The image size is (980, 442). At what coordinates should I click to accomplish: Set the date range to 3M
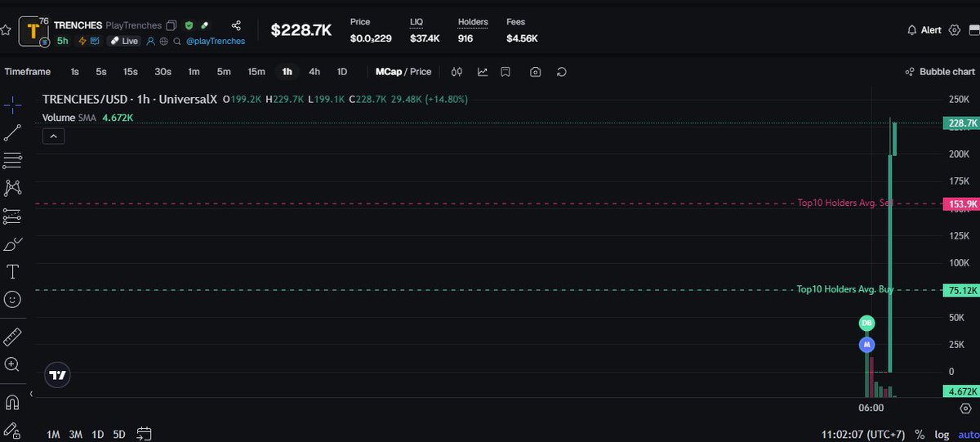(x=76, y=434)
